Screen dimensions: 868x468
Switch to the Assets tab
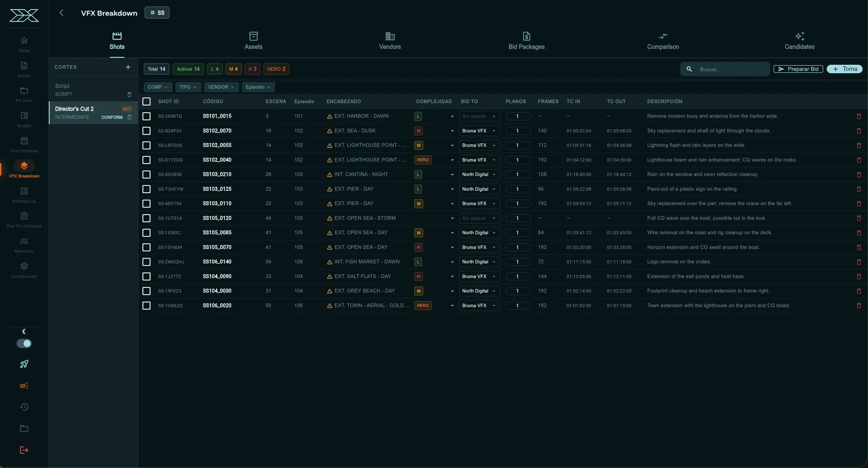tap(253, 41)
